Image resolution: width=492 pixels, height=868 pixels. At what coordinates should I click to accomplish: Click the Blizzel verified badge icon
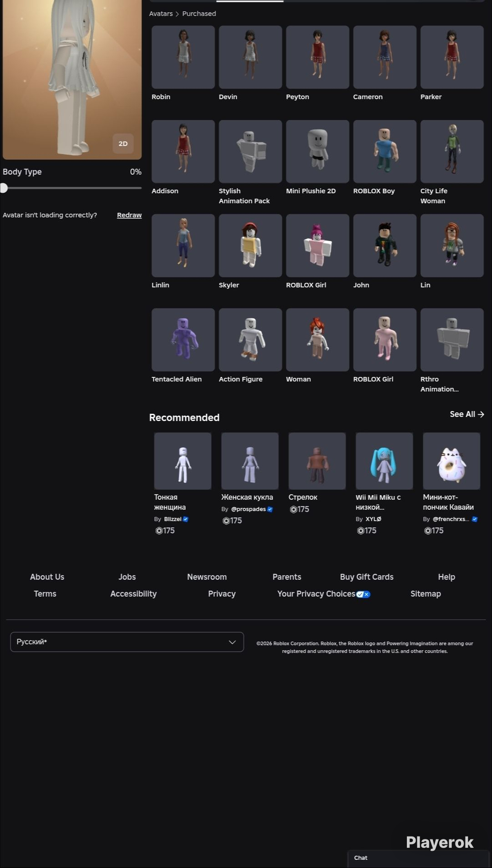coord(185,519)
